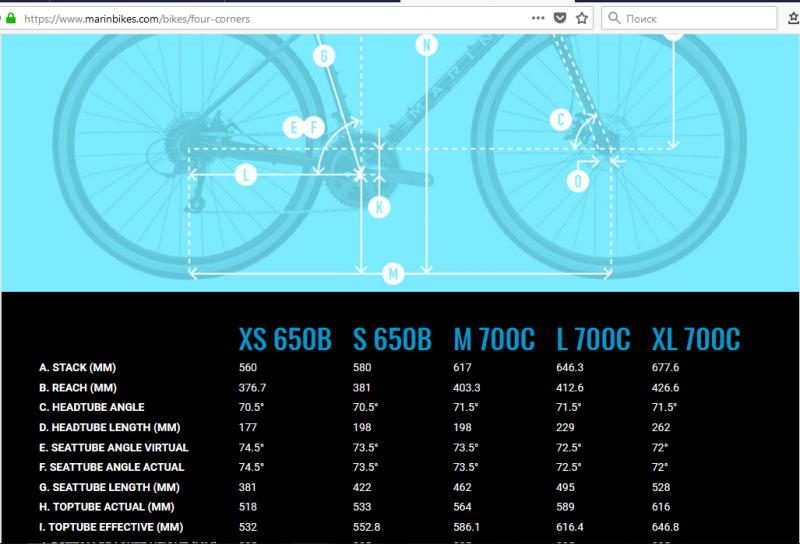The height and width of the screenshot is (544, 800).
Task: Click headtube length value 229
Action: [x=565, y=427]
